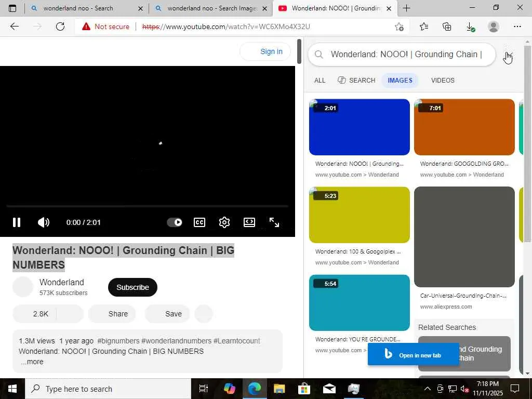Click taskbar 'Type here to search' box
The width and height of the screenshot is (532, 399).
[x=108, y=389]
